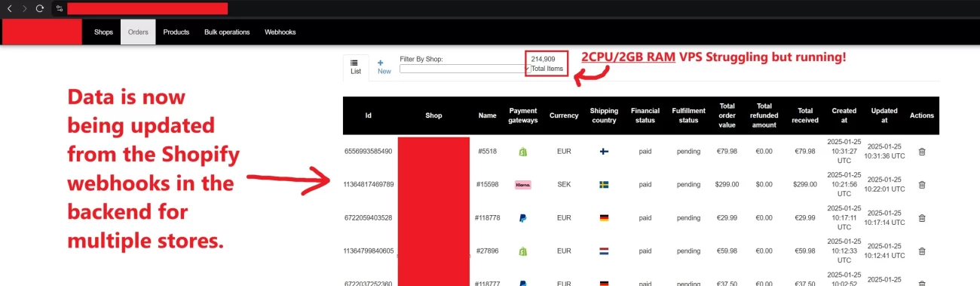Click the pending status in row #118778
This screenshot has width=980, height=286.
point(688,218)
